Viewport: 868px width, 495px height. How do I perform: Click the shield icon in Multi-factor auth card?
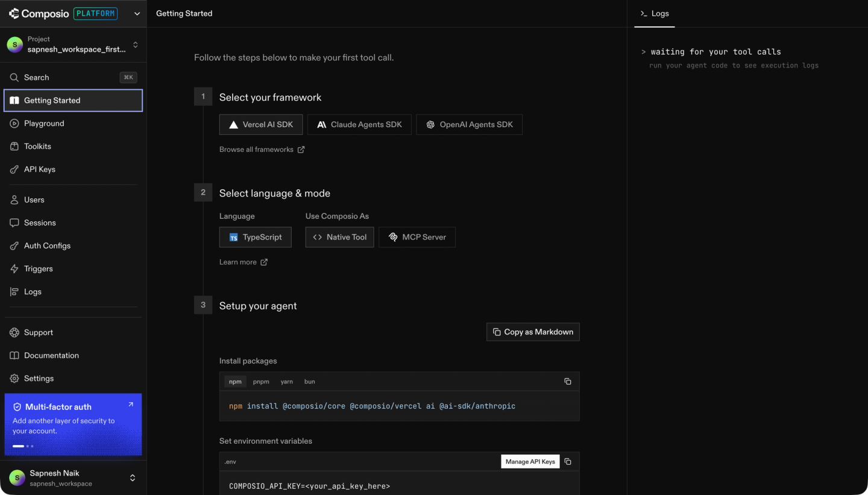point(17,407)
